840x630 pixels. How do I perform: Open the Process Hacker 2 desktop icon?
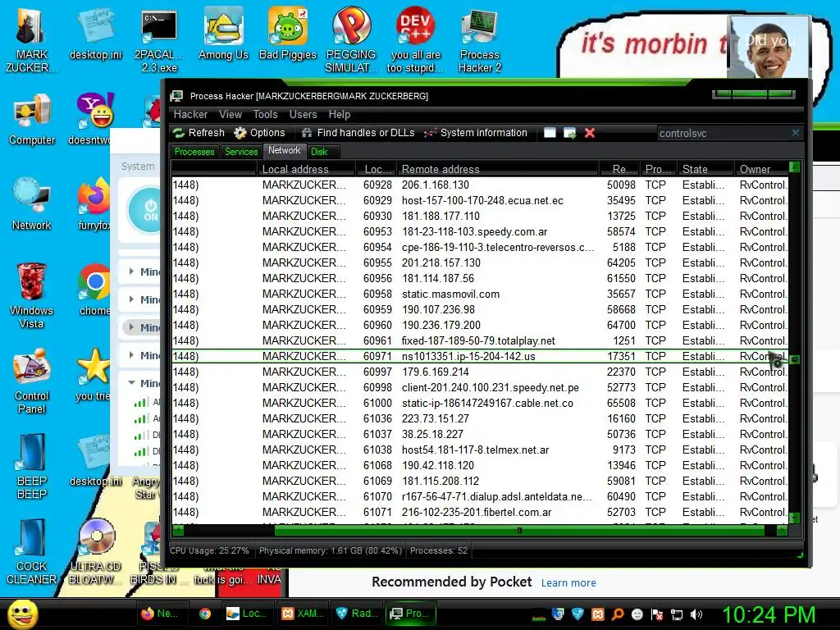[x=479, y=40]
